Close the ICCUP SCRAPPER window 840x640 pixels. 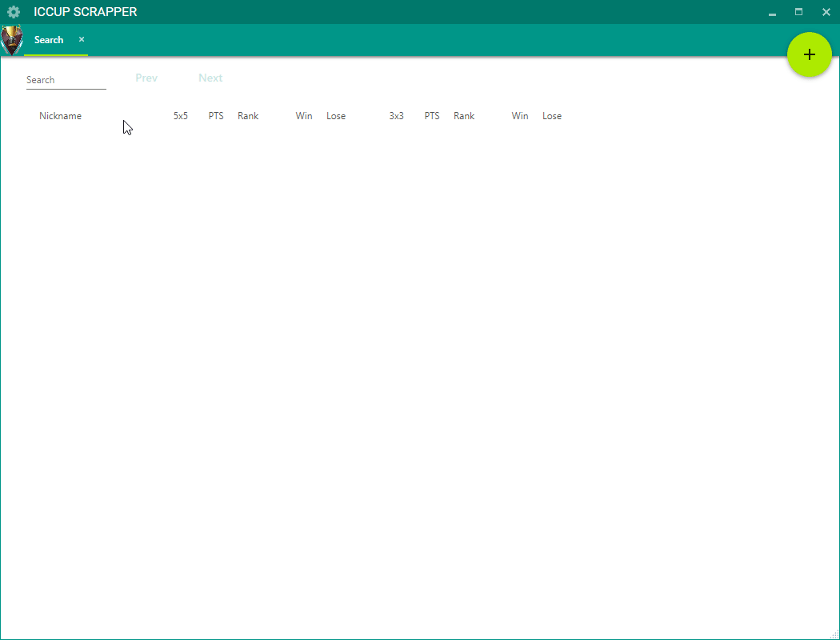point(826,12)
